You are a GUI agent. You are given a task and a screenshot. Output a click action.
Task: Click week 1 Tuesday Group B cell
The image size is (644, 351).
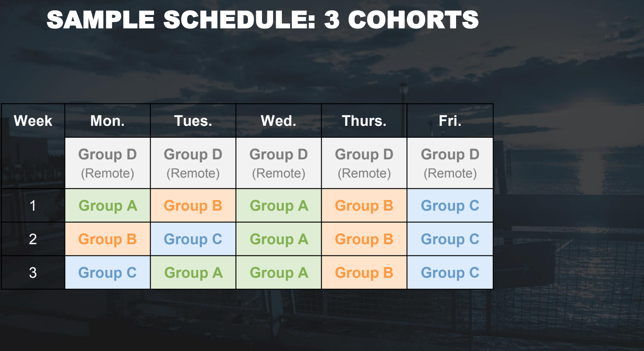click(193, 206)
